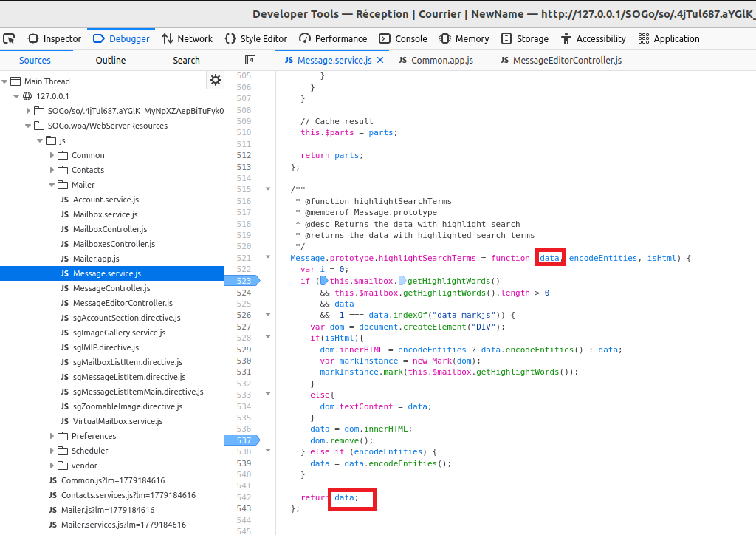Select the Search sidebar tab
Screen dimensions: 756x535
186,61
